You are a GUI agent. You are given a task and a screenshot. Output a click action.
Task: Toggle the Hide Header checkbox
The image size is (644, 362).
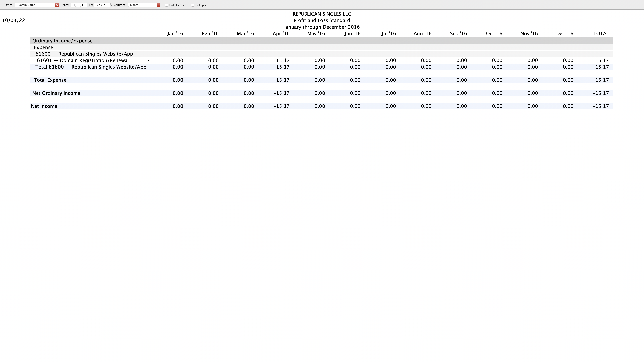(x=167, y=5)
